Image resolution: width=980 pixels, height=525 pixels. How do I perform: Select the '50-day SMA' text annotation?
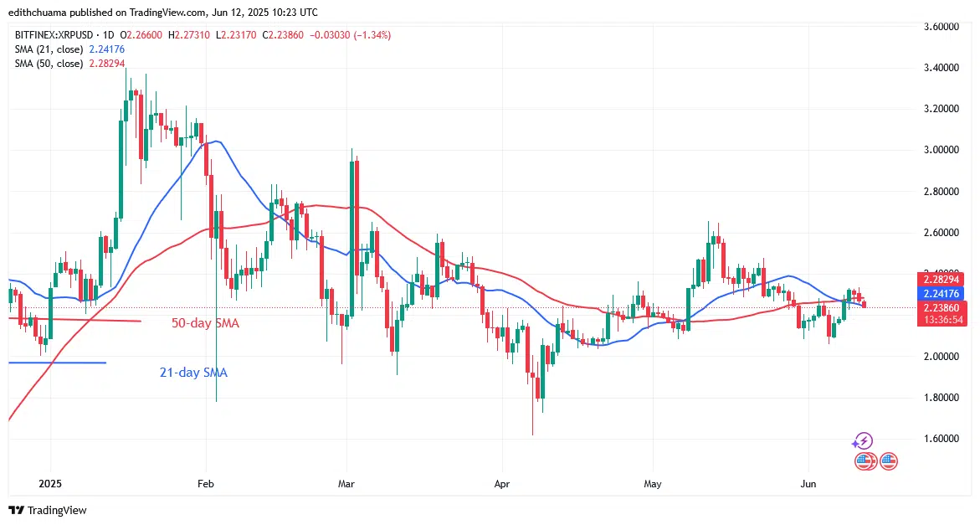pyautogui.click(x=205, y=323)
